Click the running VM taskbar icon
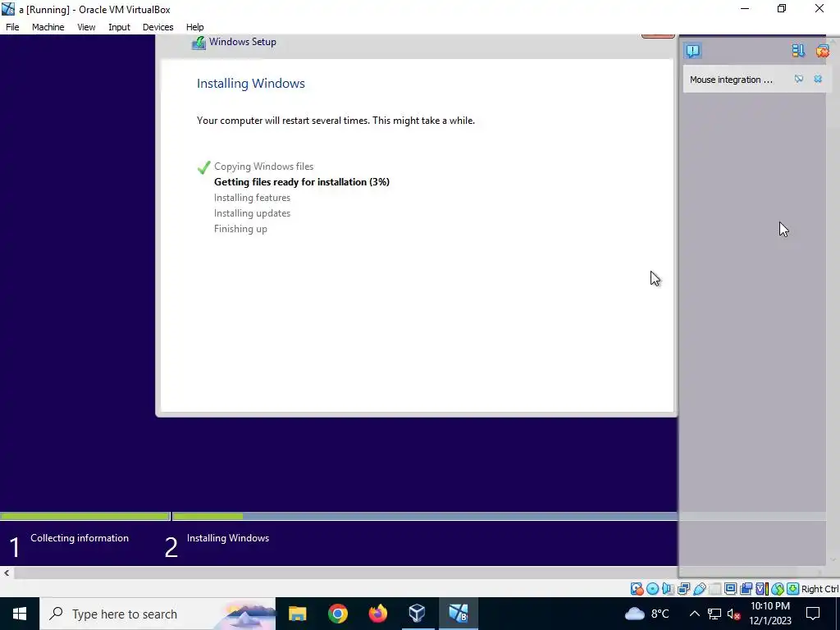The width and height of the screenshot is (840, 630). coord(458,614)
